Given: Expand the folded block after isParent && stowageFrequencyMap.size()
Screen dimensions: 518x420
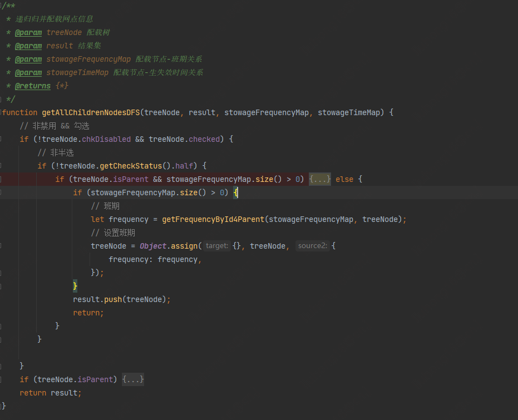Looking at the screenshot, I should pyautogui.click(x=319, y=179).
